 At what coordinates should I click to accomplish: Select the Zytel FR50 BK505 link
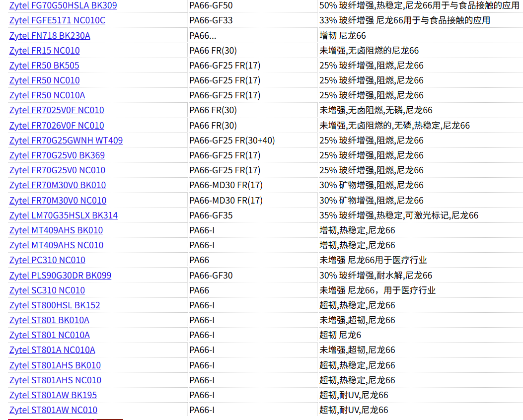(x=44, y=66)
